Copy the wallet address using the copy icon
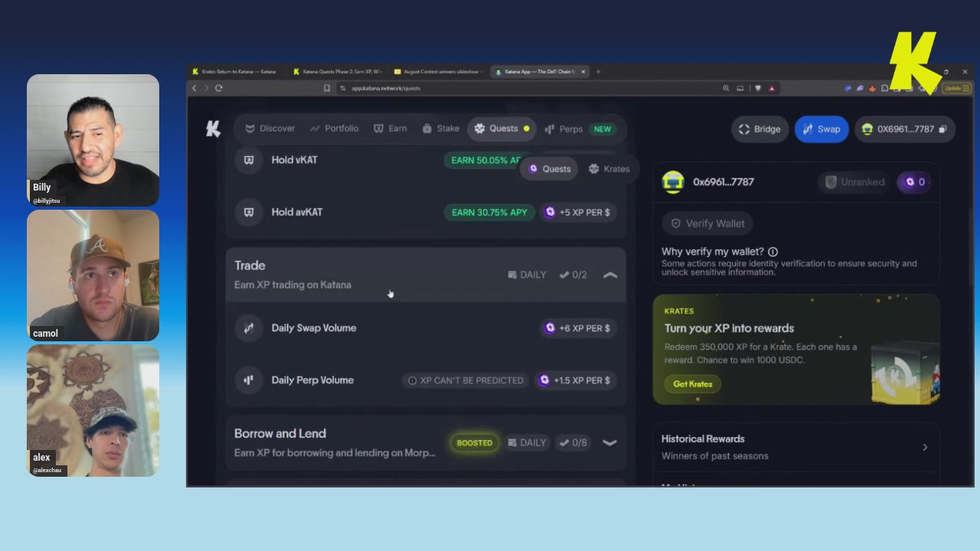Image resolution: width=980 pixels, height=551 pixels. click(x=942, y=129)
